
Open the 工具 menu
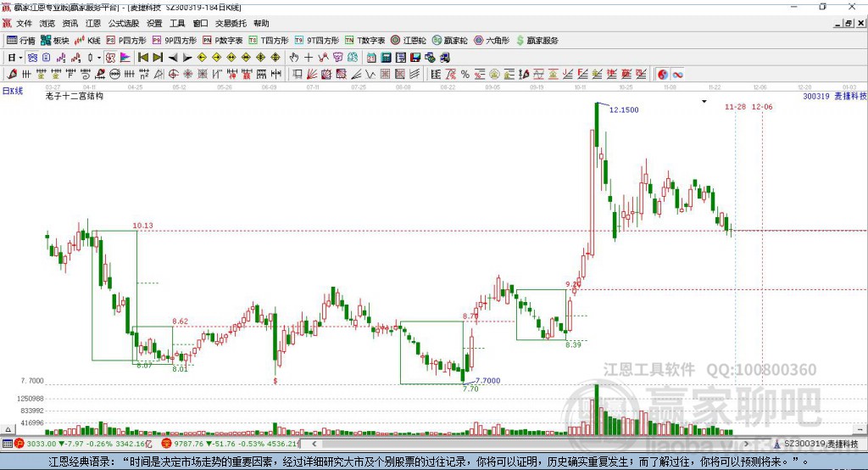(177, 23)
